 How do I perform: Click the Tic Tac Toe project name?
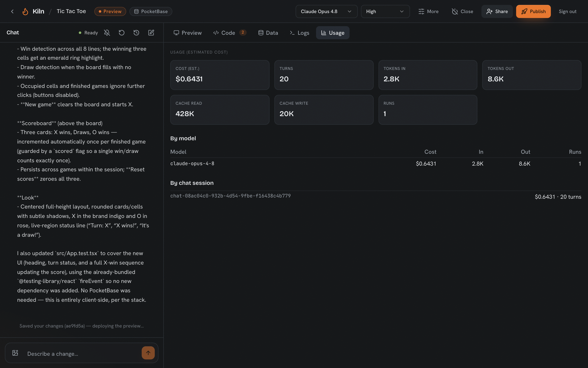point(71,11)
